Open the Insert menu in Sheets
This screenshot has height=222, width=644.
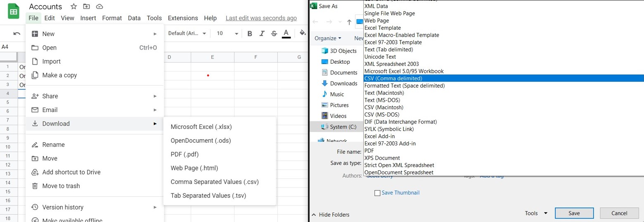[88, 18]
